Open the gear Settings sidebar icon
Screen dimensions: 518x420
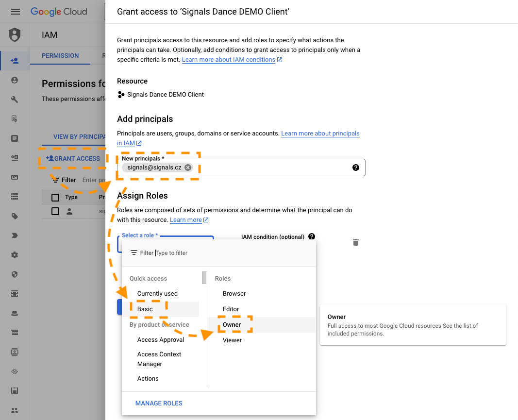tap(15, 255)
